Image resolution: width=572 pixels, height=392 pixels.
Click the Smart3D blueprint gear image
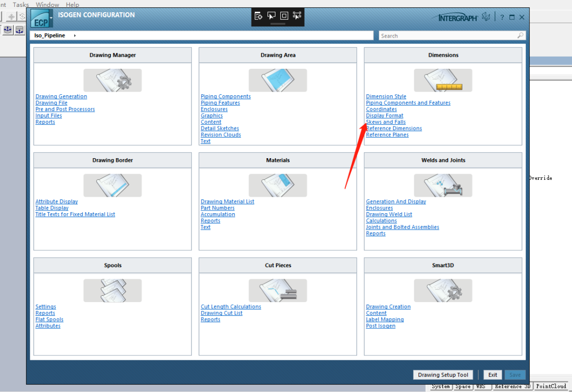click(443, 290)
